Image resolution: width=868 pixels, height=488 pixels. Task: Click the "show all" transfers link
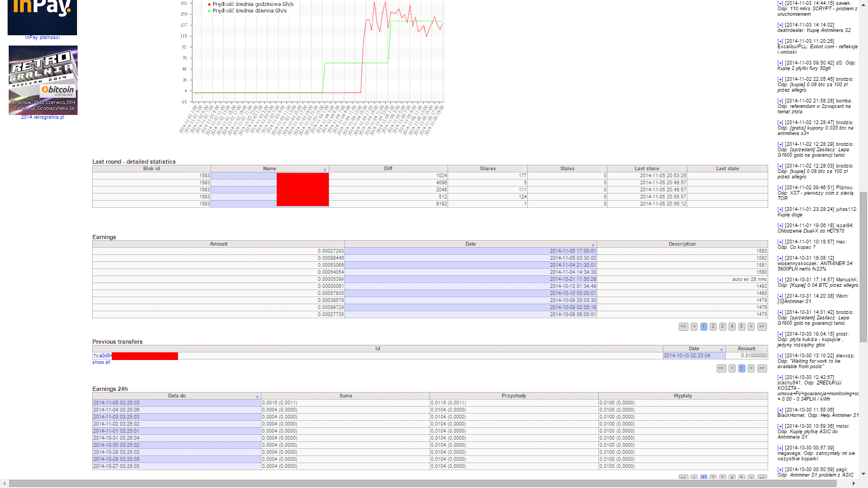pos(101,362)
